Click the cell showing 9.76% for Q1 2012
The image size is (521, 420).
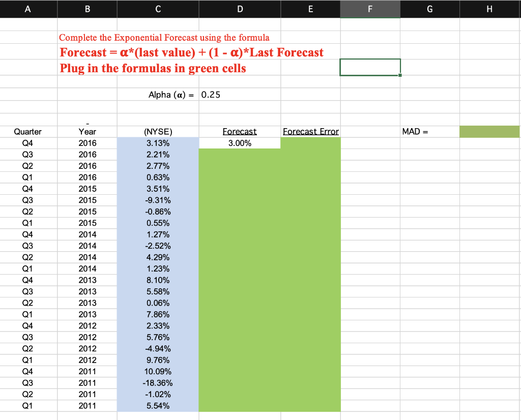tap(158, 360)
